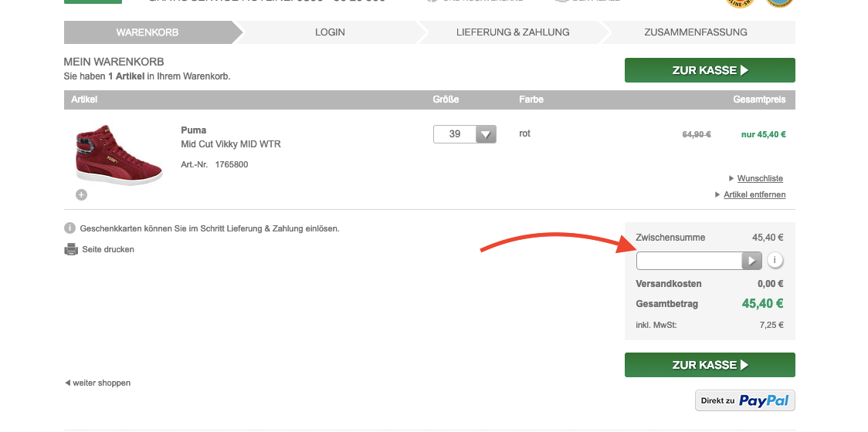Click article number 1765800

tap(232, 164)
